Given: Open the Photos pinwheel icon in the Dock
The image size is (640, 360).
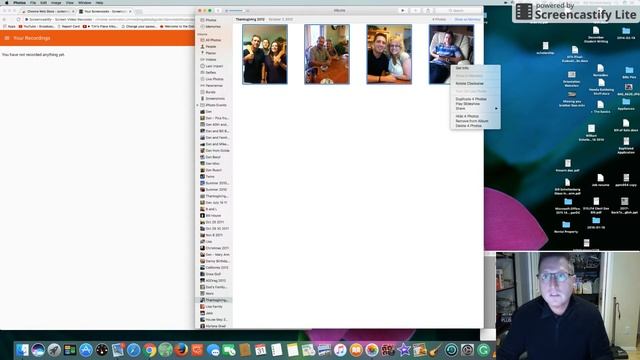Looking at the screenshot, I should [x=371, y=350].
